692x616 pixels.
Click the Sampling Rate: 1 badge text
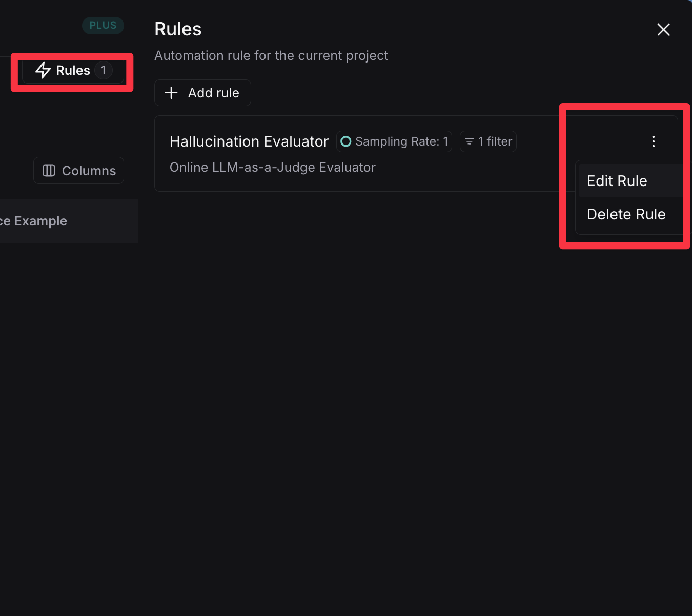coord(401,141)
